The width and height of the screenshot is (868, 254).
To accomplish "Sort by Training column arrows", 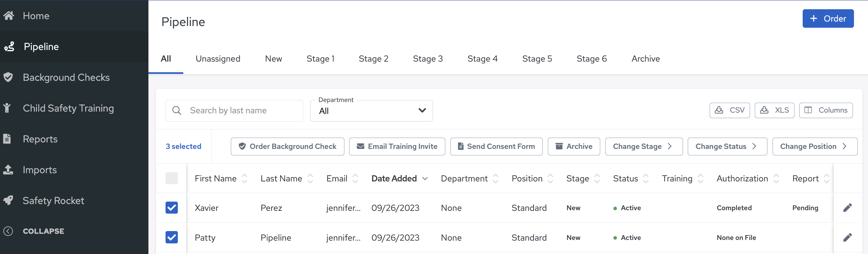I will coord(700,178).
